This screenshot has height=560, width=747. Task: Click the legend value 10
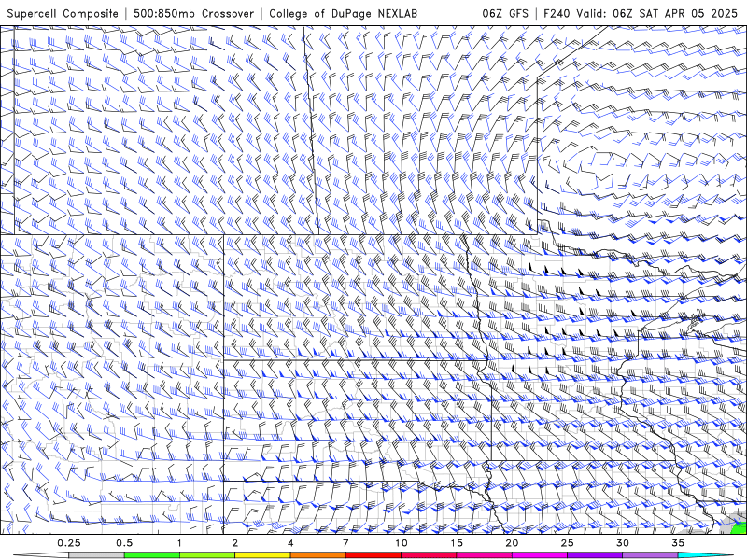click(402, 543)
